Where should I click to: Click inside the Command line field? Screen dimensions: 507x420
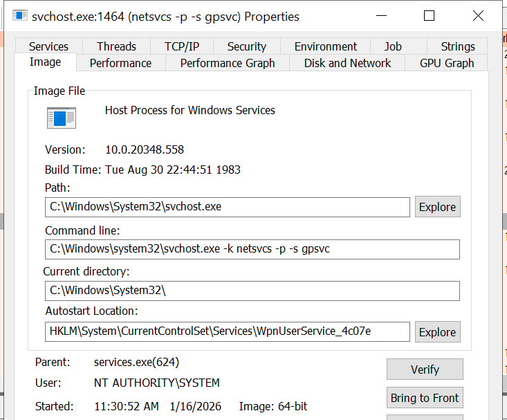(252, 249)
